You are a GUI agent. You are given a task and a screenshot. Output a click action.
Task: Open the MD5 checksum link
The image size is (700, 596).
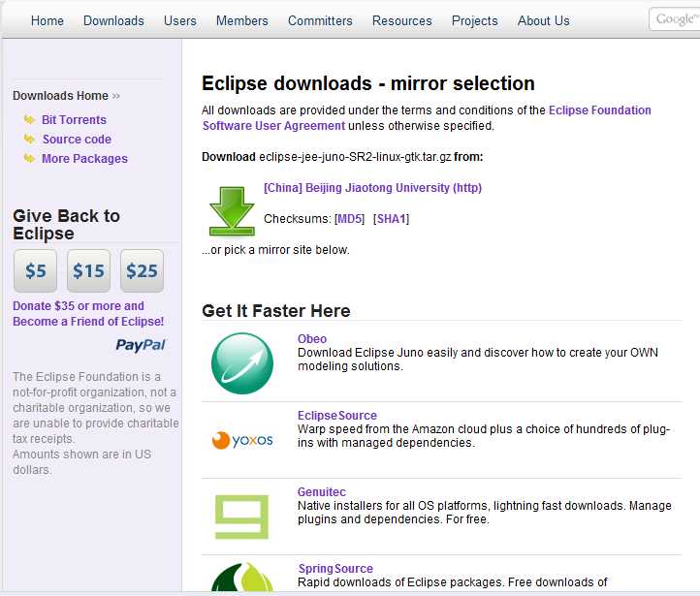[350, 219]
